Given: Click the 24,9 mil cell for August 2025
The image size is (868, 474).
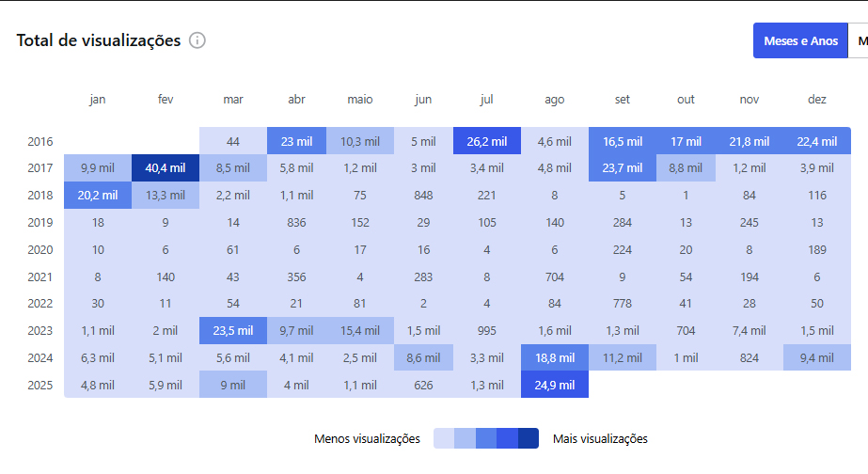Looking at the screenshot, I should [555, 385].
